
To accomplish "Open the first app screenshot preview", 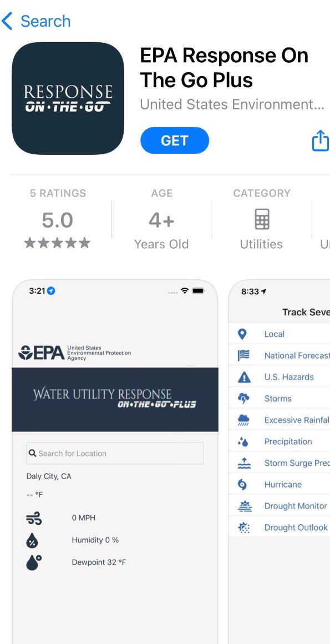I will tap(115, 462).
